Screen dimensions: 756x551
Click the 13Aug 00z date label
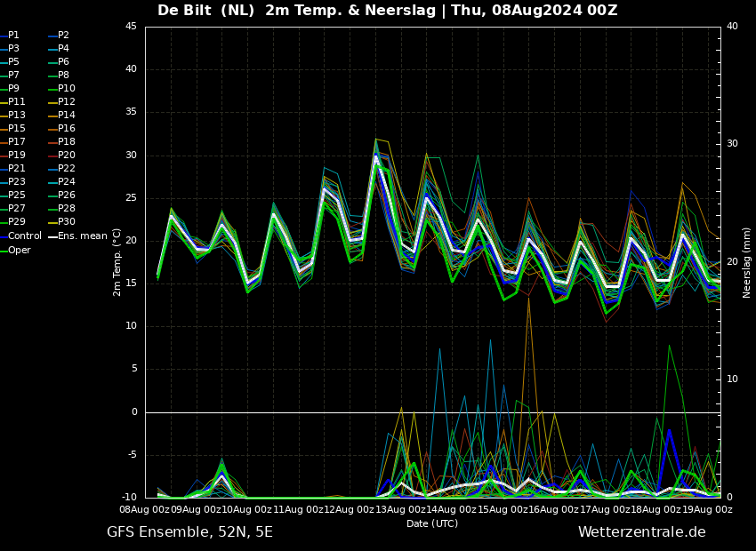[402, 509]
